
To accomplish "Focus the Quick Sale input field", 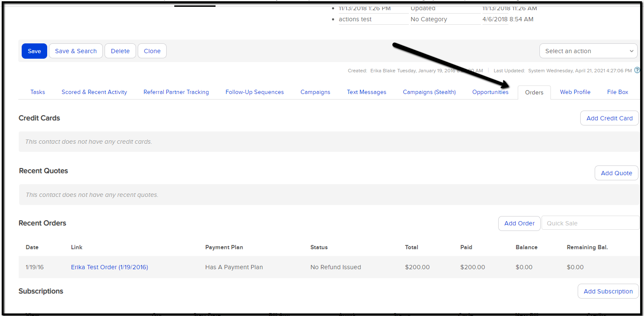I will 590,223.
